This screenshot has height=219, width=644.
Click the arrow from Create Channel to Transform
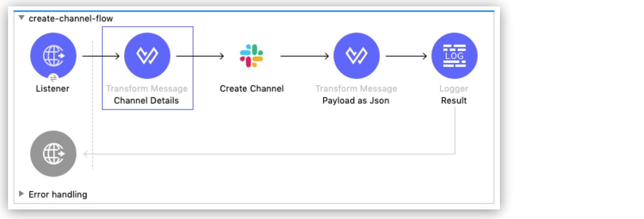tap(304, 56)
